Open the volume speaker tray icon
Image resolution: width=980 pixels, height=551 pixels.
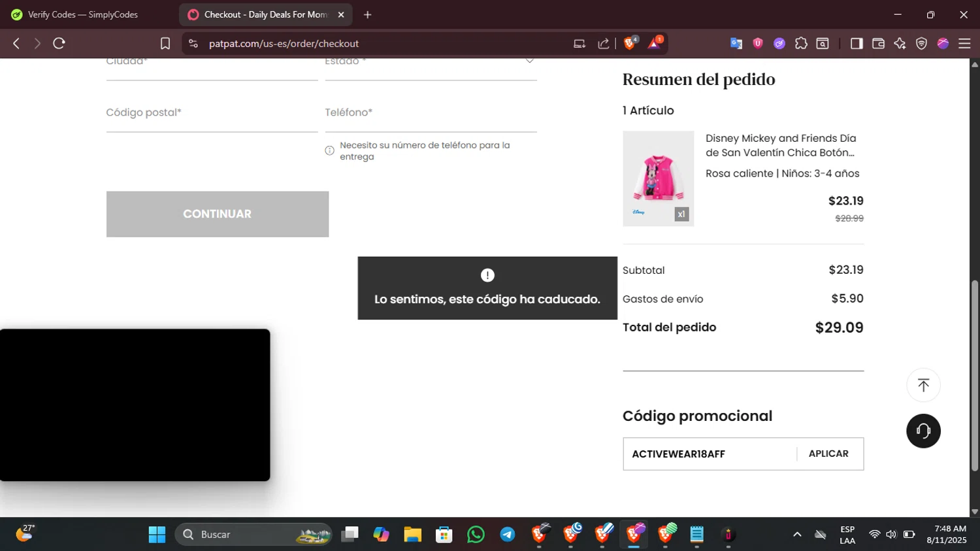[891, 535]
